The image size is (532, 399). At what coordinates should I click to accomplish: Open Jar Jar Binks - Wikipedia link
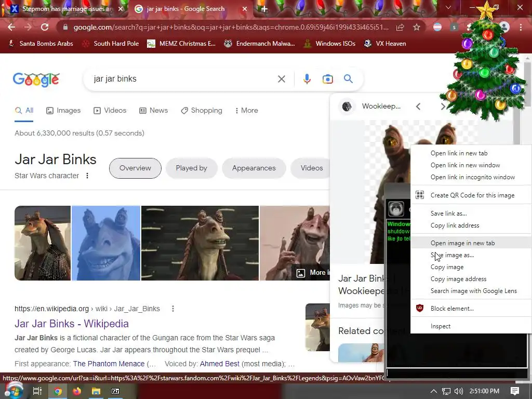tap(72, 324)
